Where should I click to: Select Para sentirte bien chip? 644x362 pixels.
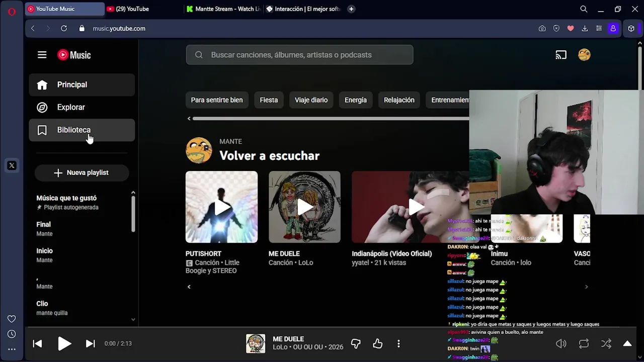tap(217, 100)
